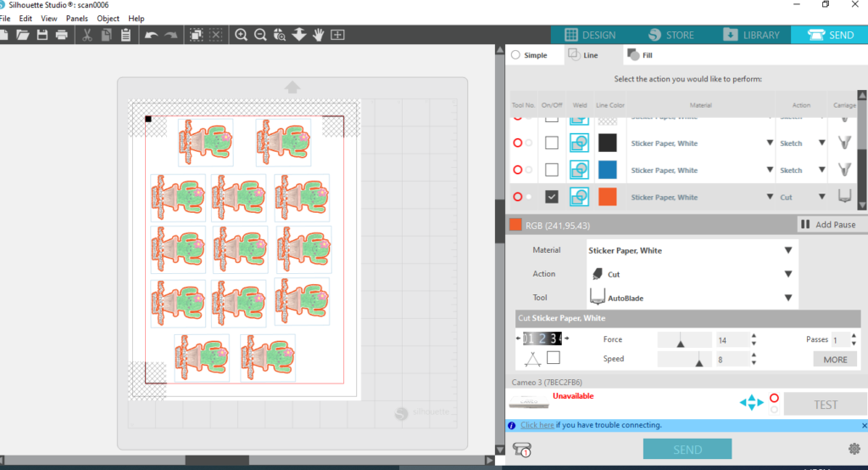Click the Passes number field
Screen dimensions: 868x470
(x=838, y=339)
